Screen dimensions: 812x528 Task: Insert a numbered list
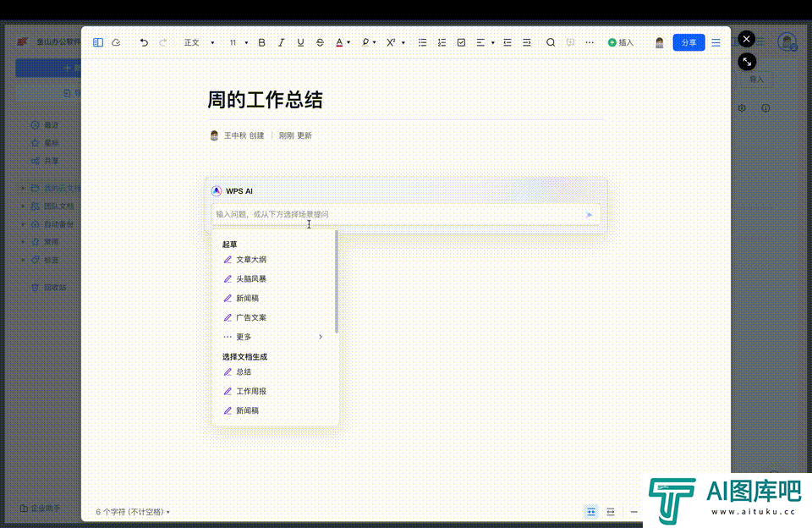click(x=442, y=42)
